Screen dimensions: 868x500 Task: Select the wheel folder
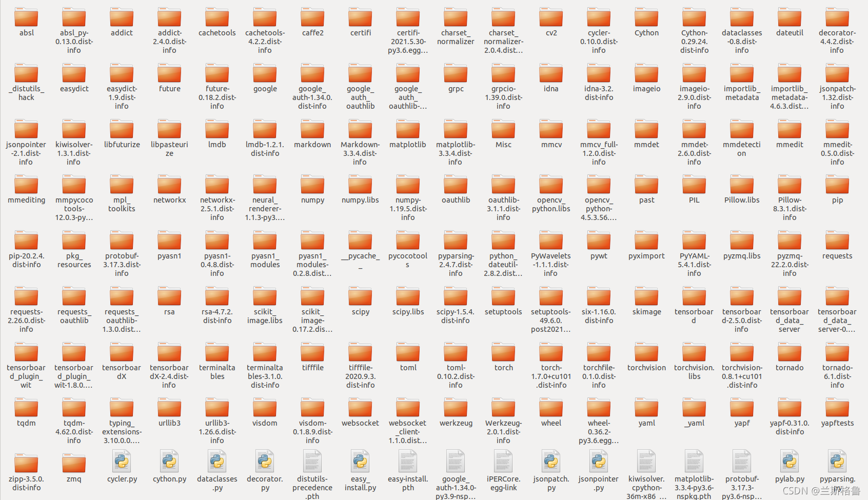coord(551,408)
